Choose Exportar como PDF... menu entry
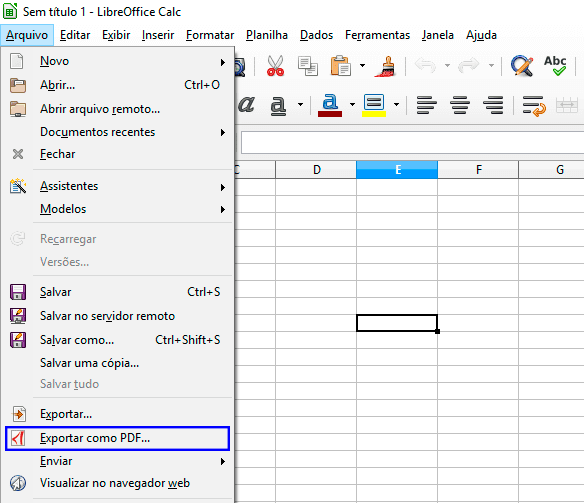 click(x=118, y=438)
